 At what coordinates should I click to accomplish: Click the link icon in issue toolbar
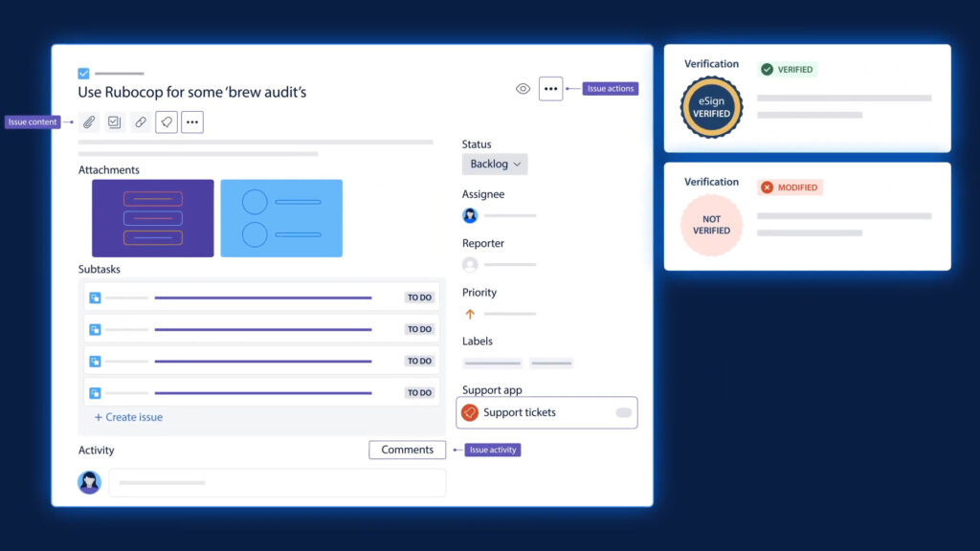point(141,122)
